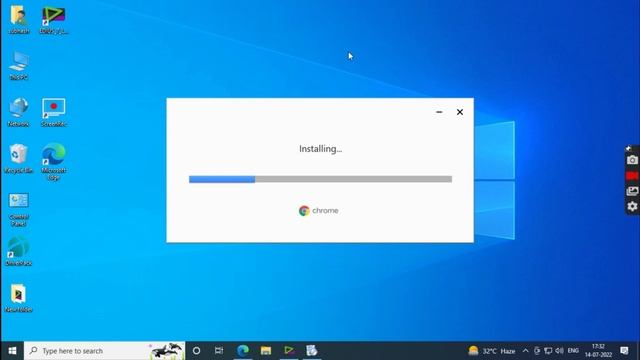The height and width of the screenshot is (360, 640).
Task: Switch to green triangle app on taskbar
Action: [x=289, y=351]
